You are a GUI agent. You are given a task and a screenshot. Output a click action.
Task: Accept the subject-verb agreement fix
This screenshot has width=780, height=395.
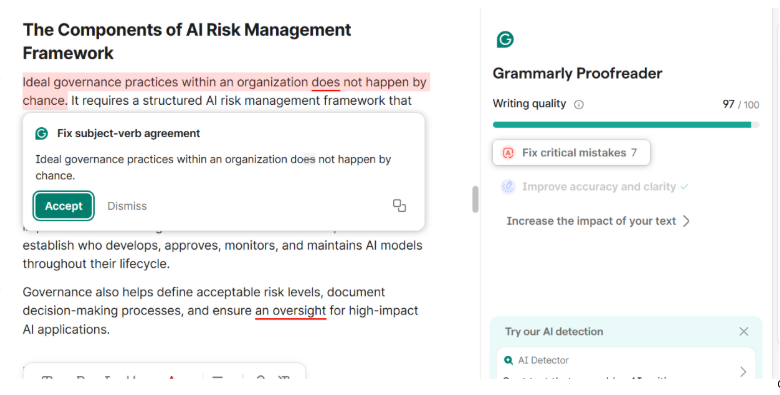[x=64, y=206]
